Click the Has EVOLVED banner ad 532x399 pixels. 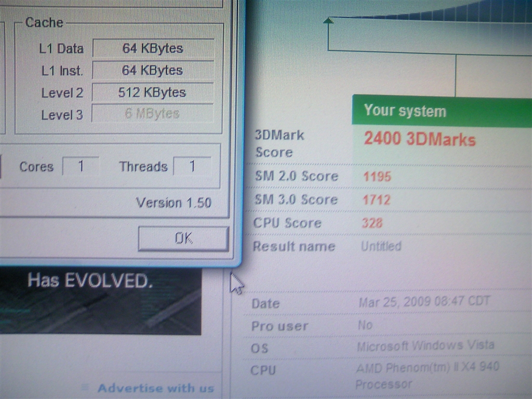click(100, 301)
